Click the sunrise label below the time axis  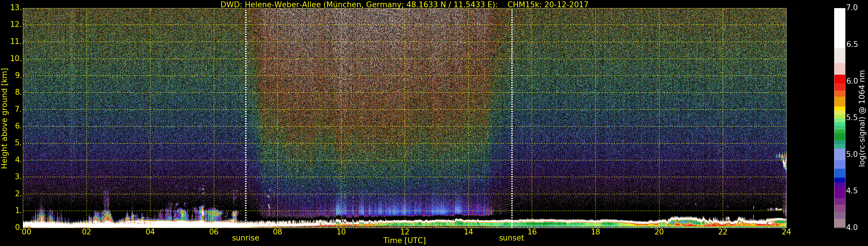(x=245, y=238)
